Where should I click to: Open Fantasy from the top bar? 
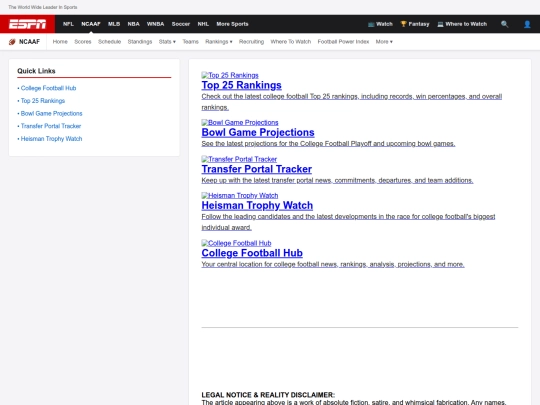click(x=415, y=24)
